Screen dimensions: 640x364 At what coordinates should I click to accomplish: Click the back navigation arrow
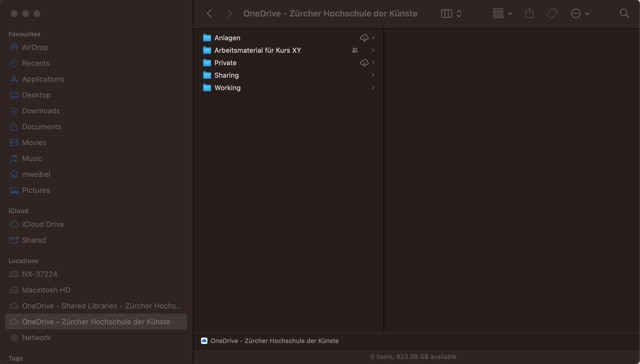pyautogui.click(x=209, y=13)
